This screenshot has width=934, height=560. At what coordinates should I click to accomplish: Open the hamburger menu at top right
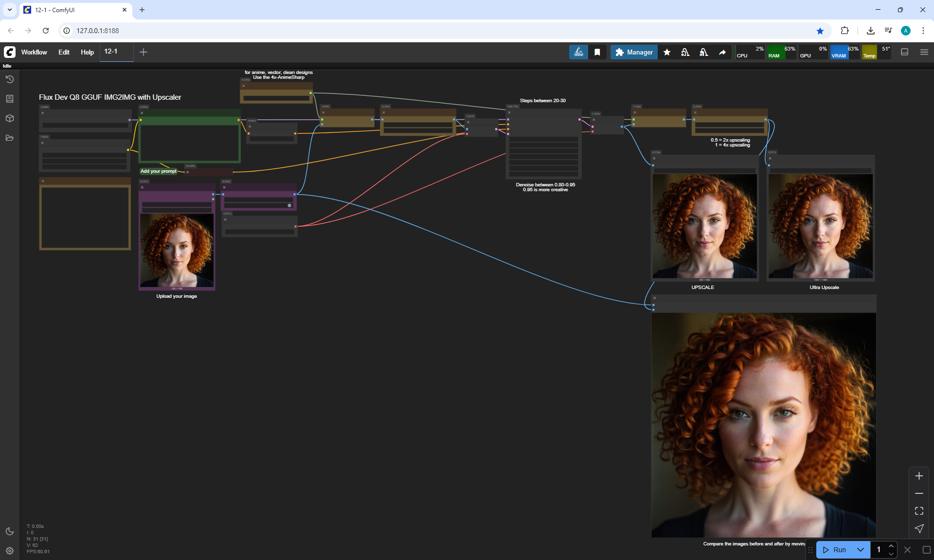click(924, 52)
